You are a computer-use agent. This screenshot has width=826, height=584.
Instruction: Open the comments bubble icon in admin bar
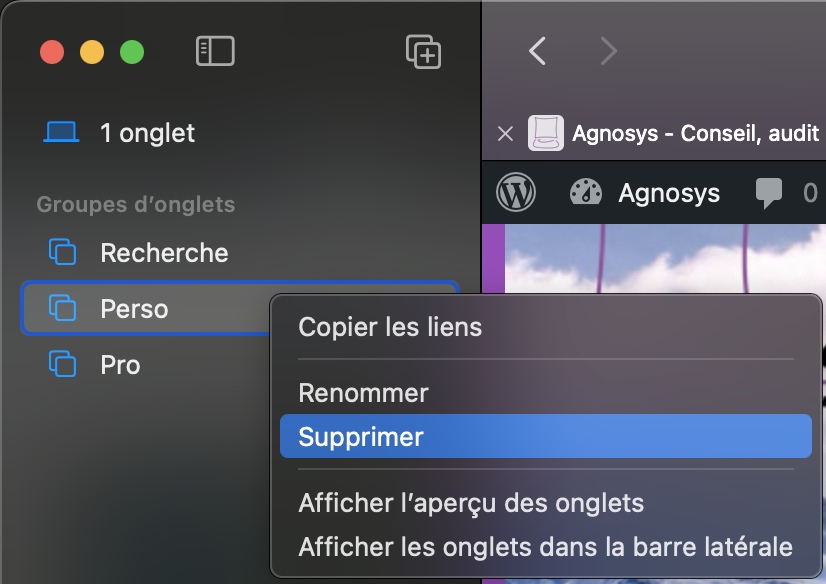pyautogui.click(x=769, y=193)
